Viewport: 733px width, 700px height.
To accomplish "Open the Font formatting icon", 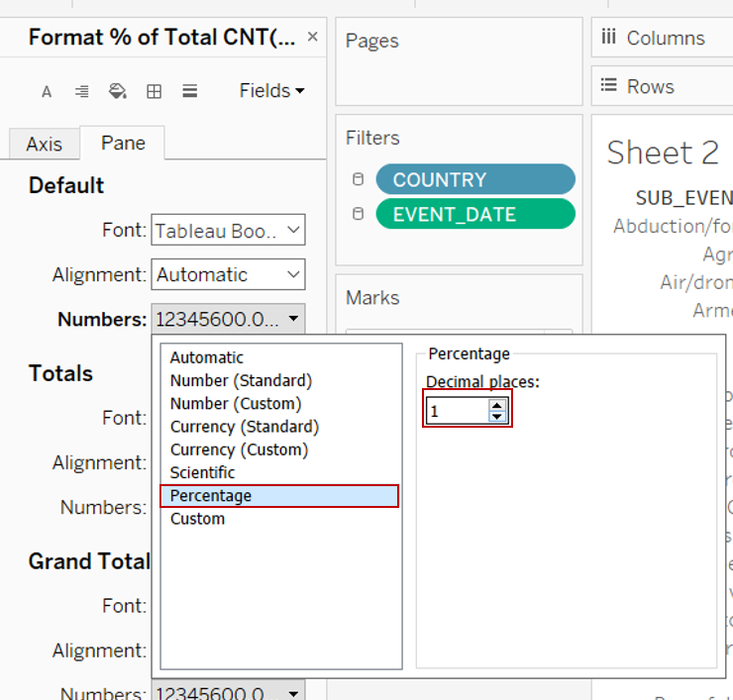I will (47, 91).
